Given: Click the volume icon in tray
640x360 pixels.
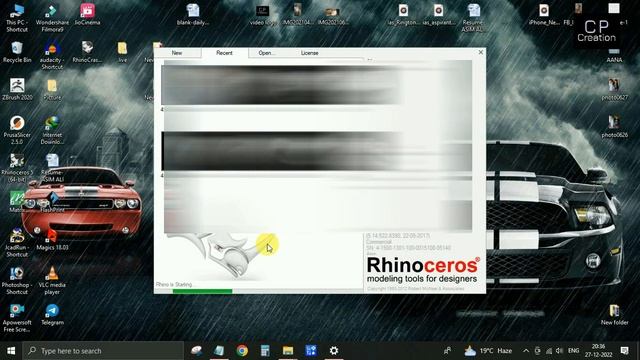Looking at the screenshot, I should click(x=559, y=351).
